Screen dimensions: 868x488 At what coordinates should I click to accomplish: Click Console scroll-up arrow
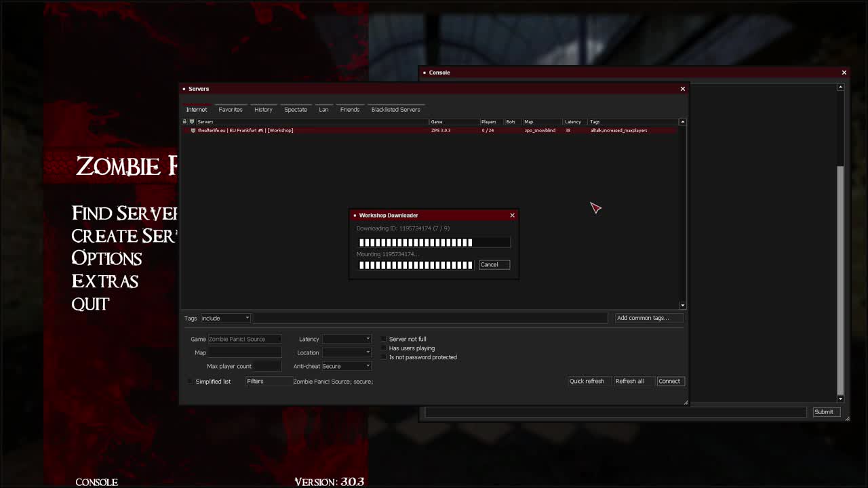(x=840, y=87)
